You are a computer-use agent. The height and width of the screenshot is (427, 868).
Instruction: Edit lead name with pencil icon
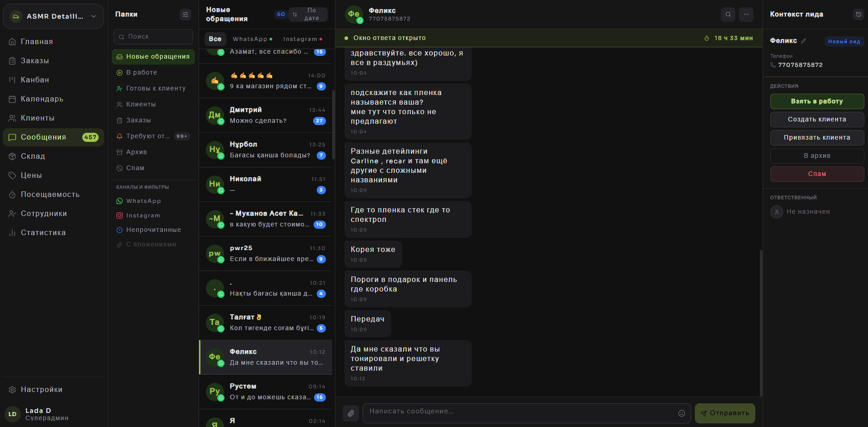pyautogui.click(x=803, y=41)
